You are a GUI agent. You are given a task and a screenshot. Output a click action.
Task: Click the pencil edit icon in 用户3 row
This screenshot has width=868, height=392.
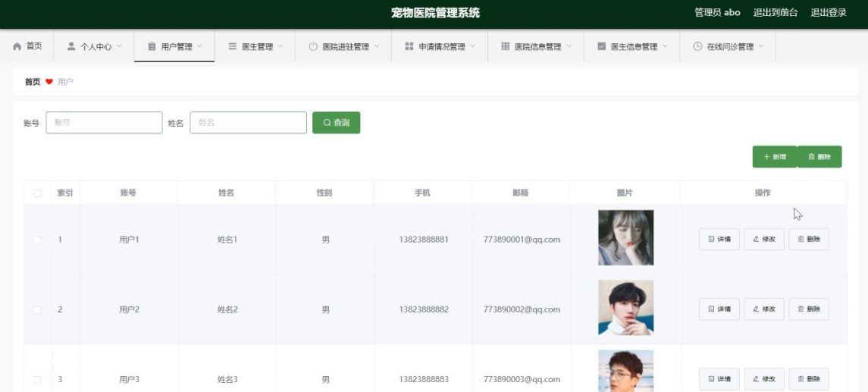click(756, 379)
